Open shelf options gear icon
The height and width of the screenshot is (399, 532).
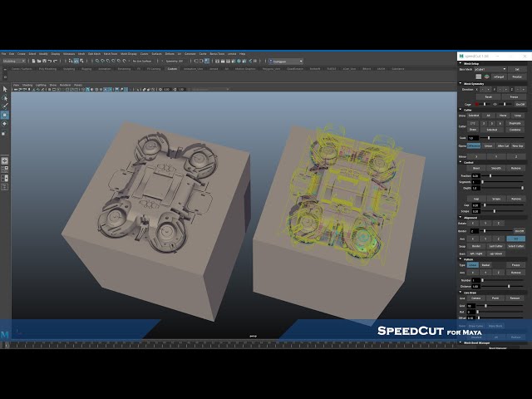[x=5, y=77]
